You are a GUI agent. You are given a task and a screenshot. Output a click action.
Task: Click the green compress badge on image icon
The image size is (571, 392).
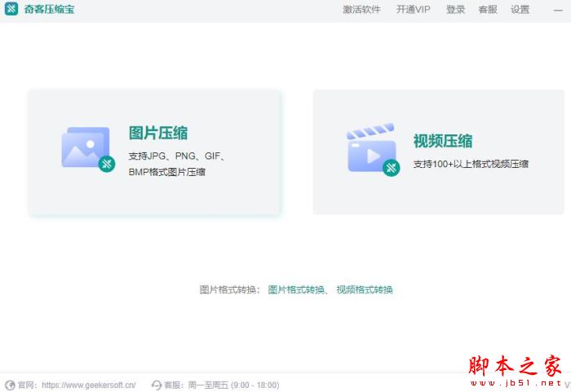coord(107,164)
